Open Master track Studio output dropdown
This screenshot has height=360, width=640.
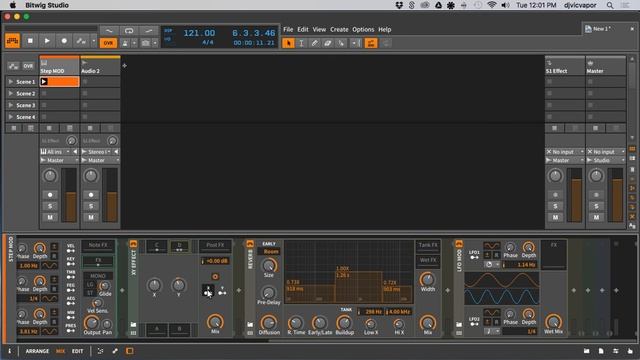pos(606,160)
